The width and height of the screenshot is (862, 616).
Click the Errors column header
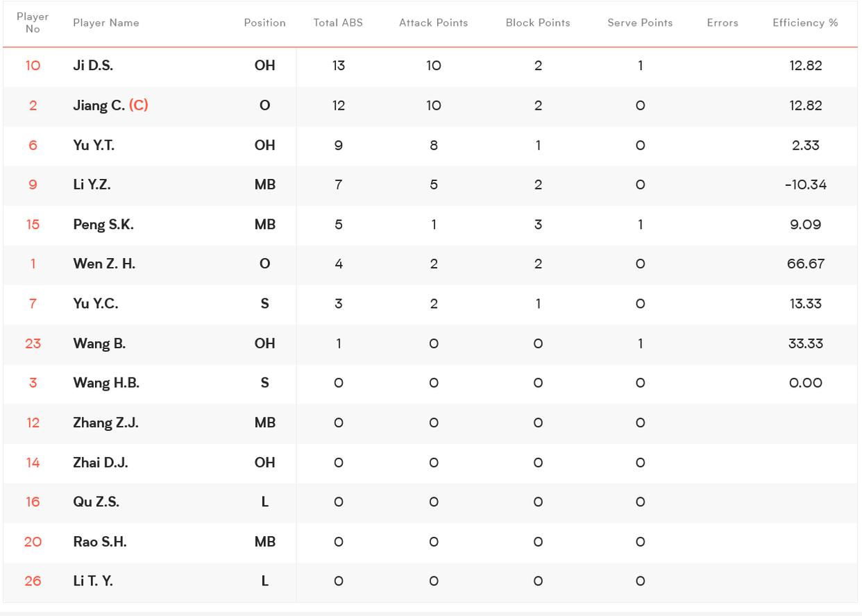722,23
